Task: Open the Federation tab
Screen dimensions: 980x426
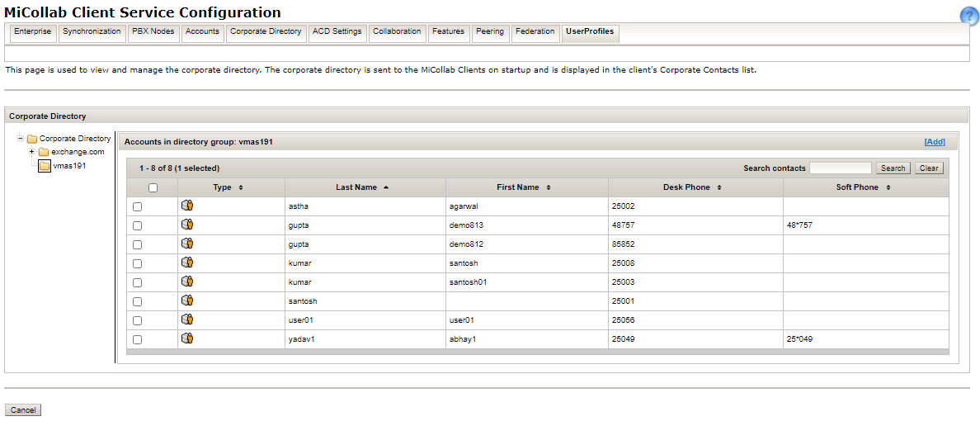Action: 535,32
